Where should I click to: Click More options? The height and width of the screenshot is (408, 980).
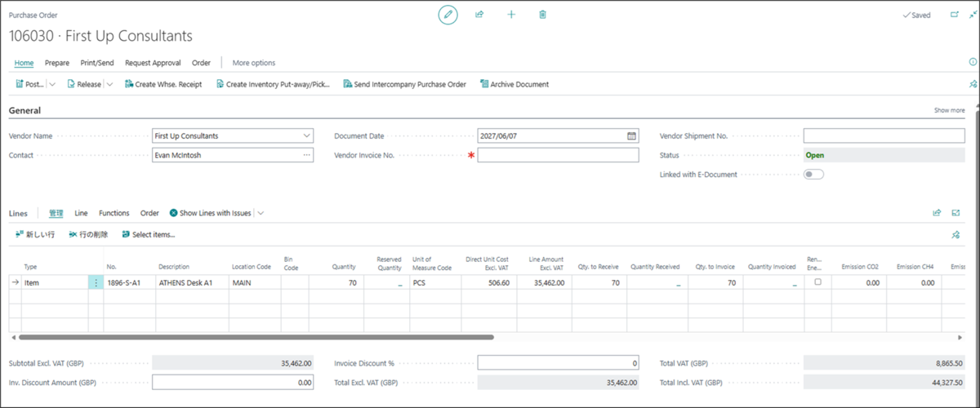tap(254, 63)
